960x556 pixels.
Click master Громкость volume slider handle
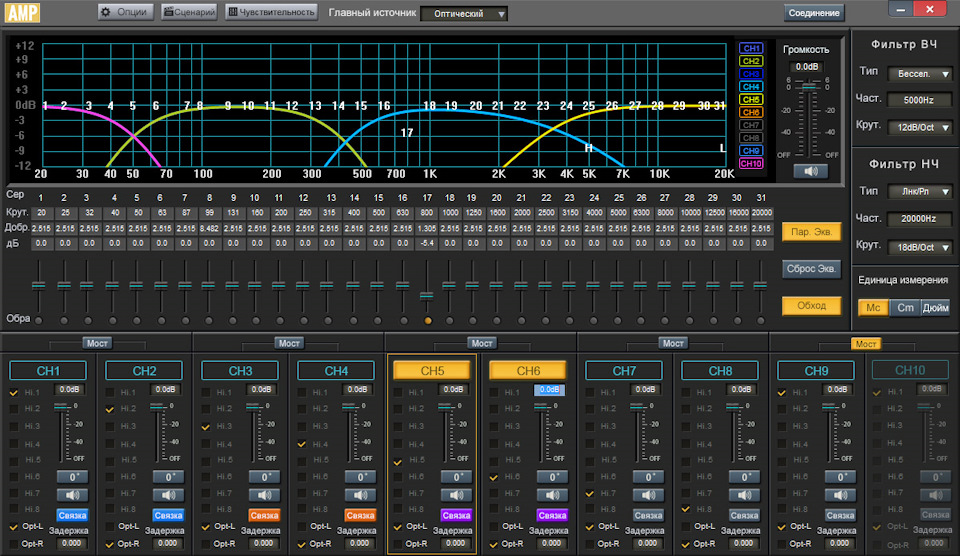809,88
